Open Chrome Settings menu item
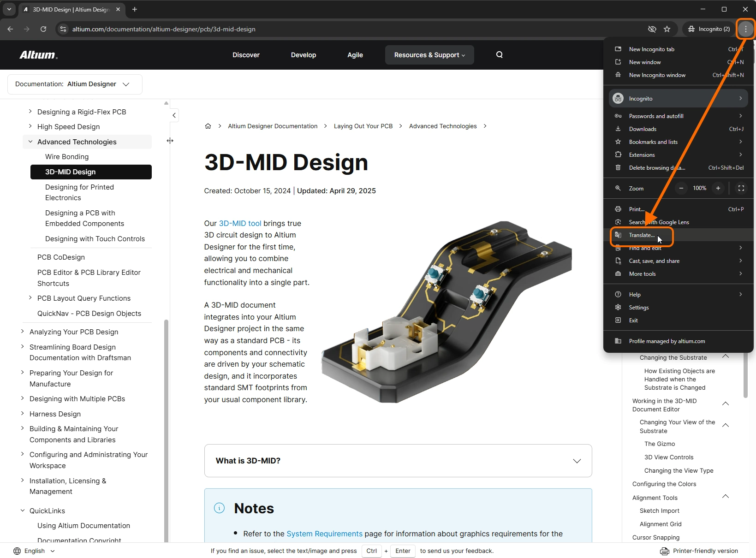This screenshot has height=558, width=756. [x=678, y=308]
